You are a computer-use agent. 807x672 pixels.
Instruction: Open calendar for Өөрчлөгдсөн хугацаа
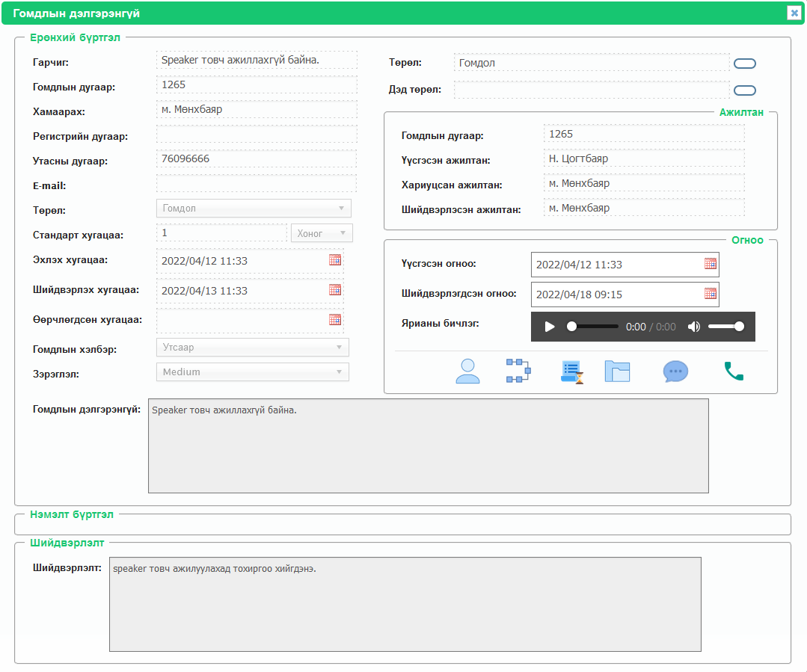click(x=335, y=319)
